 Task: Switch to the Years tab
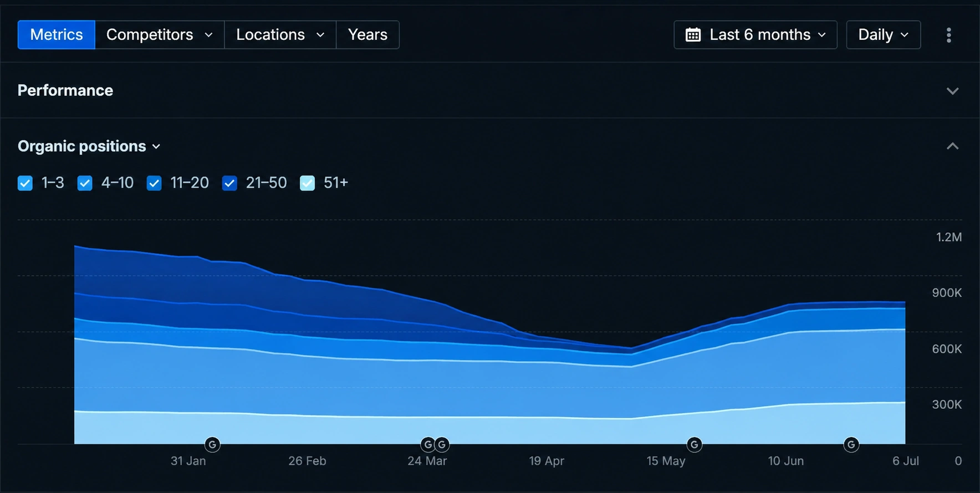(x=367, y=35)
